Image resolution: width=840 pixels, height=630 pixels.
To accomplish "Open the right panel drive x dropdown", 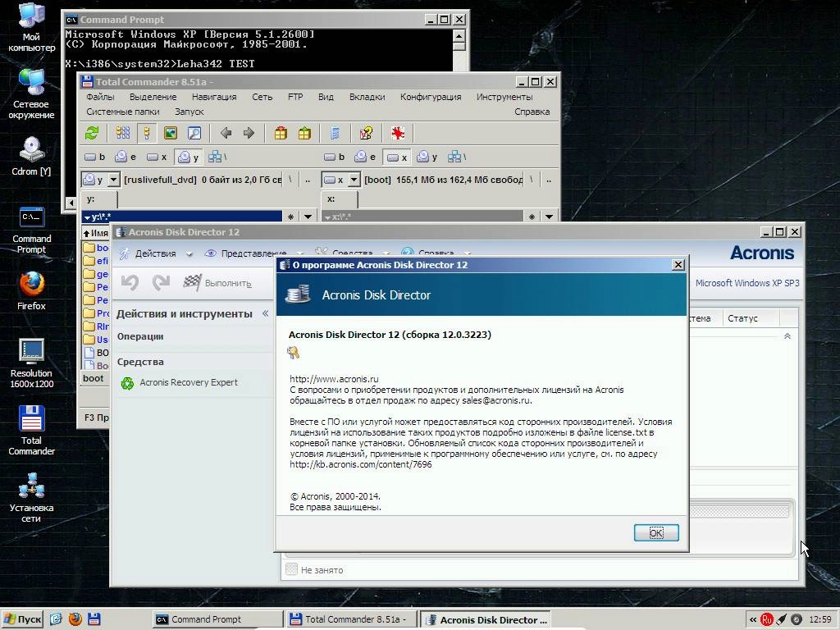I will pos(354,180).
